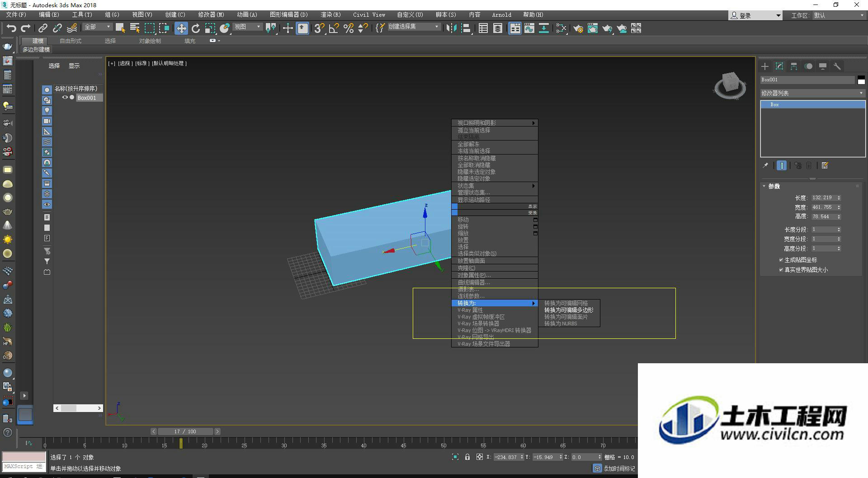Screen dimensions: 868x478
Task: Toggle Spinner Snap in toolbar
Action: [363, 28]
